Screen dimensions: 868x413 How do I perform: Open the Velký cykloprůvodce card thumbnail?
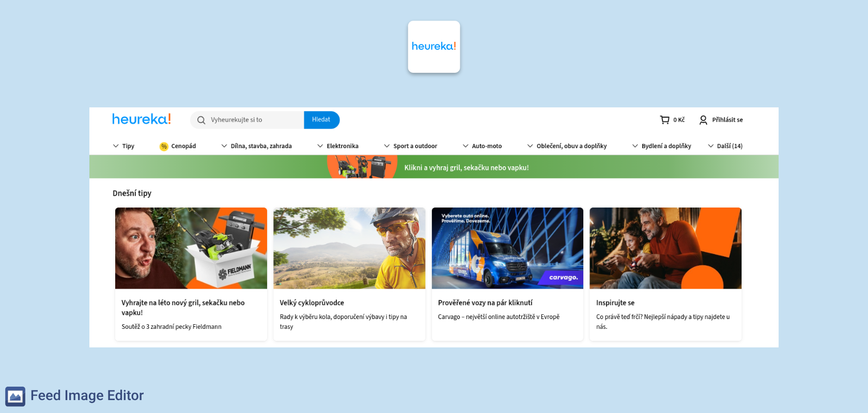pos(349,248)
